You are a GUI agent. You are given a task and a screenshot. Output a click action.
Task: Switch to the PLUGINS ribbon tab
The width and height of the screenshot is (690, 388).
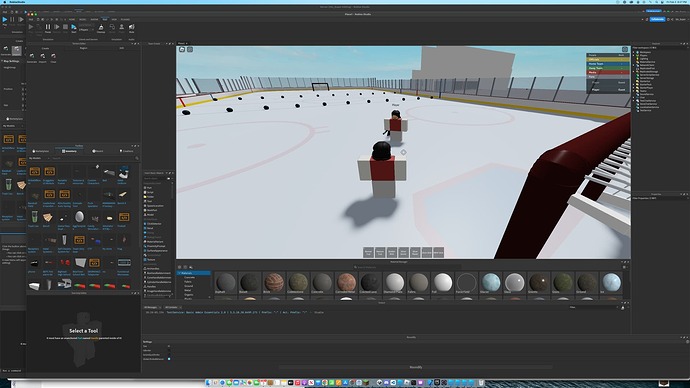[x=125, y=19]
